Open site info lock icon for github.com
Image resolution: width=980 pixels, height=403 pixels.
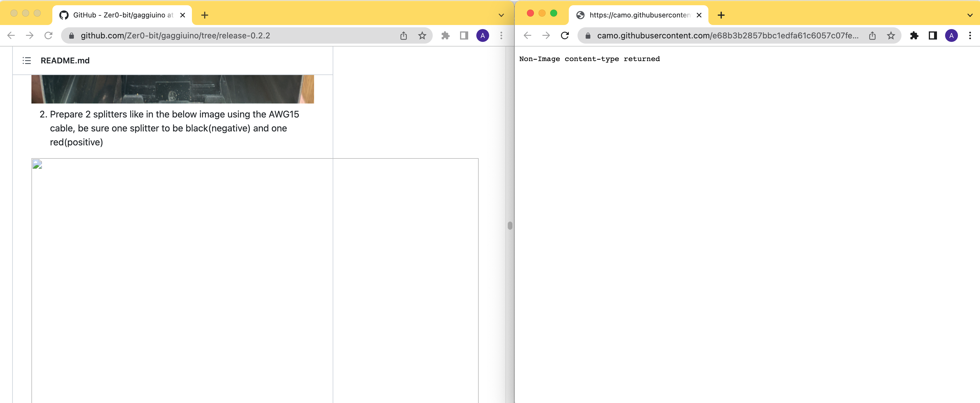(x=72, y=36)
